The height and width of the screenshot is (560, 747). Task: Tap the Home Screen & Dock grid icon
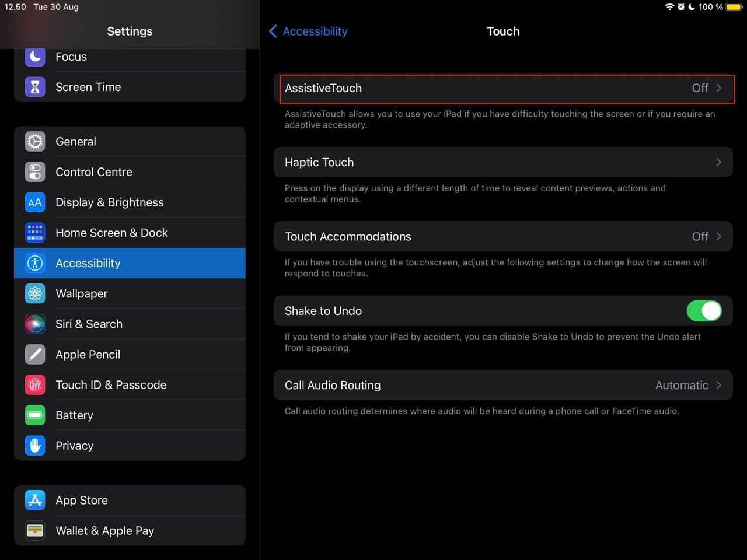35,233
